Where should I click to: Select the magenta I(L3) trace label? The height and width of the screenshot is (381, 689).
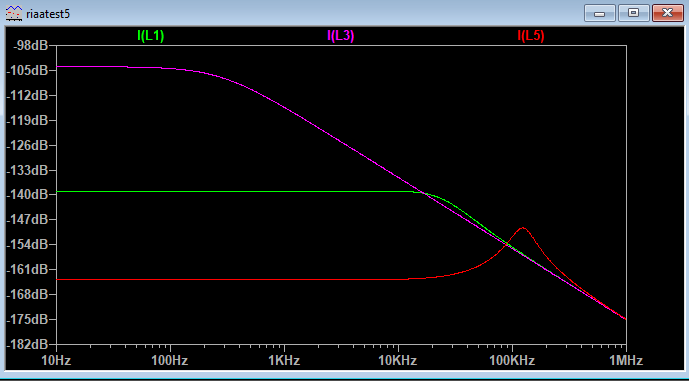tap(341, 36)
